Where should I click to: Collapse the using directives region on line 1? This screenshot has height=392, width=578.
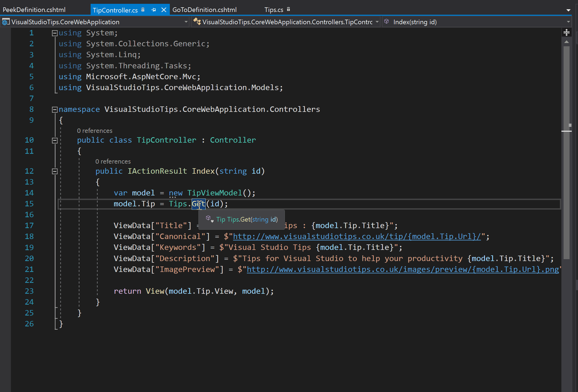coord(54,33)
